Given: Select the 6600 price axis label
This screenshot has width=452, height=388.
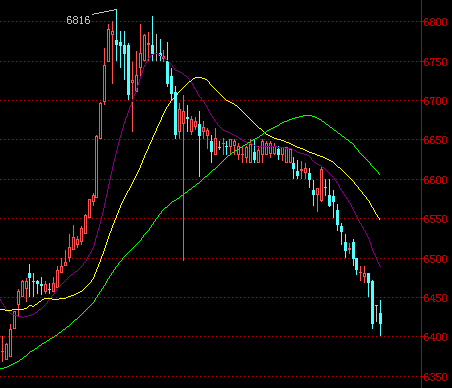Looking at the screenshot, I should click(435, 180).
